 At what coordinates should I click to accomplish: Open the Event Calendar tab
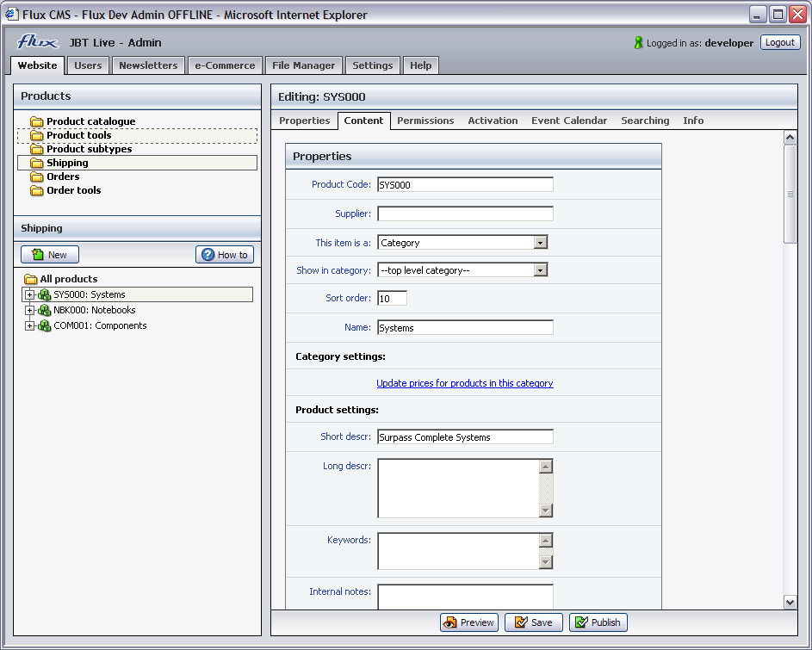(568, 121)
